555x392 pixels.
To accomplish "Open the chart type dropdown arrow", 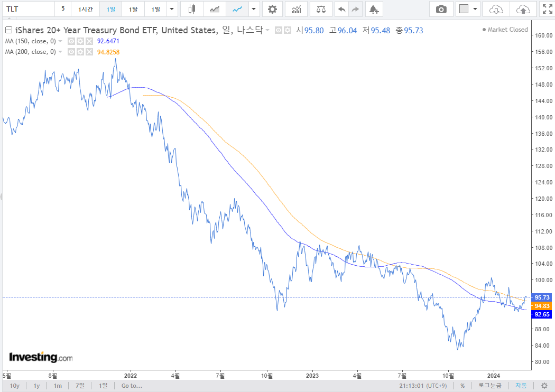I will click(x=254, y=9).
